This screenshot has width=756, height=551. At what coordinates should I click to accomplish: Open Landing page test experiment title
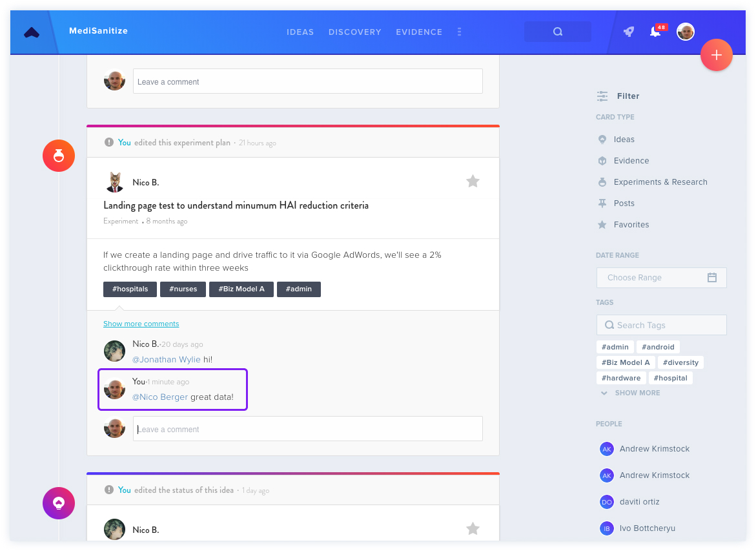point(236,205)
